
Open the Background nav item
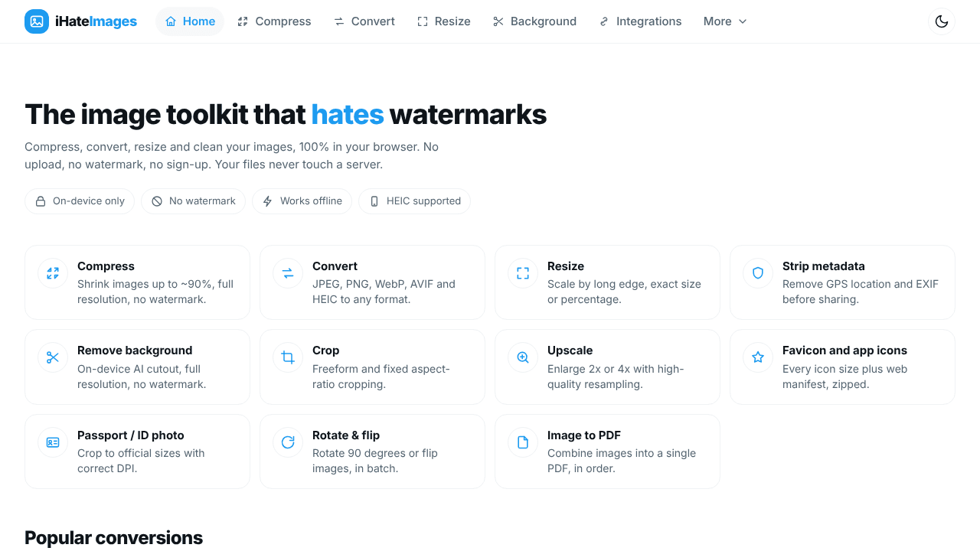tap(534, 21)
